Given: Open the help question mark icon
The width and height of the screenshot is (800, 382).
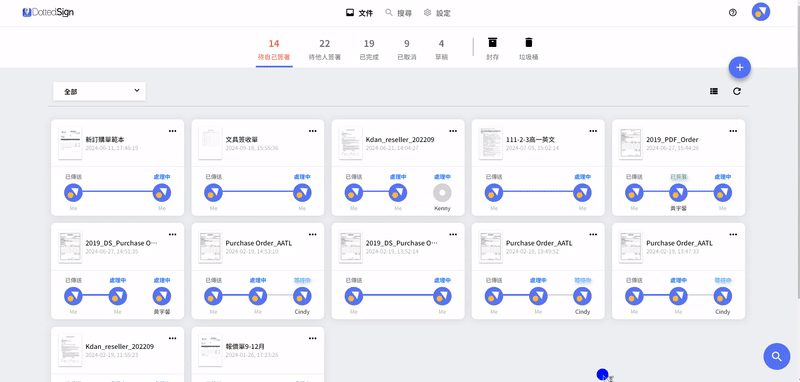Looking at the screenshot, I should click(x=733, y=13).
